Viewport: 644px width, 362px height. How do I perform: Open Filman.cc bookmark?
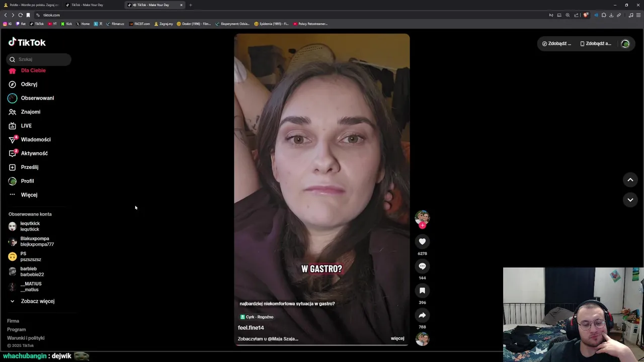(115, 24)
